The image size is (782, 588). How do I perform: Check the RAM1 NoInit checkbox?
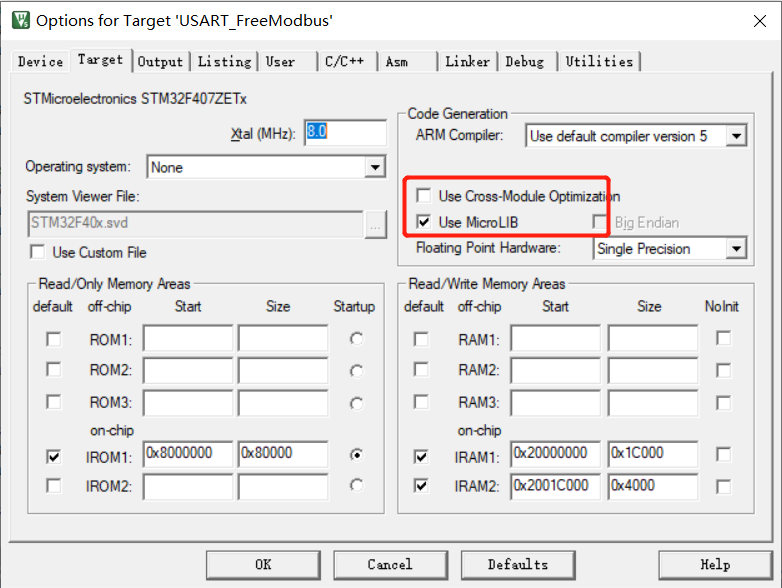[724, 339]
